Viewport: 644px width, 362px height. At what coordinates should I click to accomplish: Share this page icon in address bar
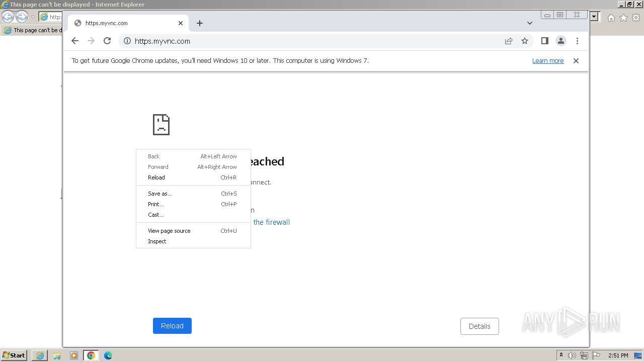coord(509,41)
